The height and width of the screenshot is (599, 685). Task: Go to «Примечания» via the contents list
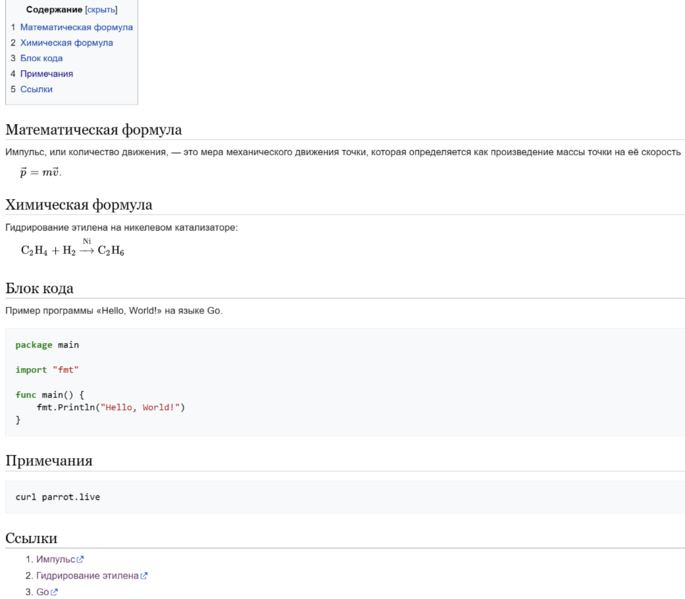click(46, 74)
